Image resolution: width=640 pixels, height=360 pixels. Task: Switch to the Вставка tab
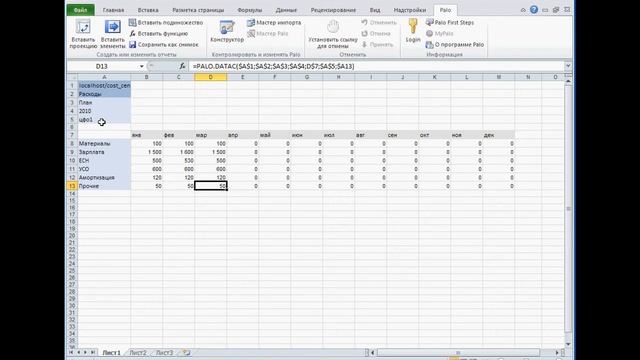pyautogui.click(x=148, y=10)
